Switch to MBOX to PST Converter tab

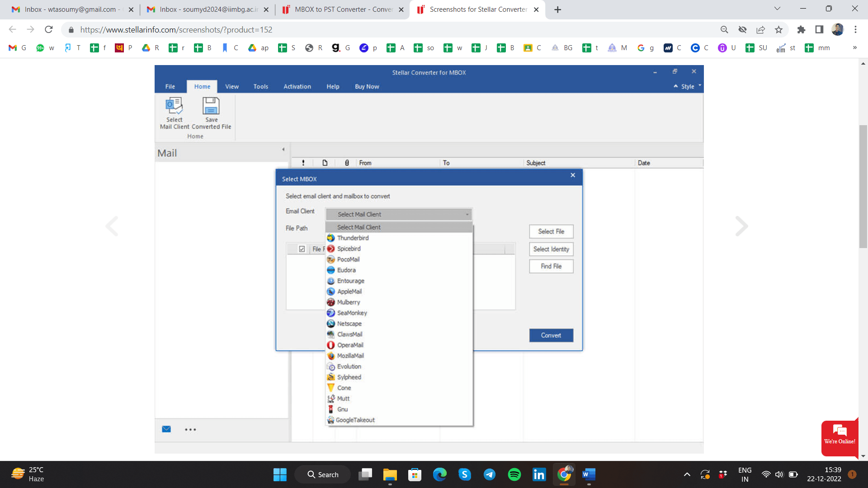click(343, 9)
